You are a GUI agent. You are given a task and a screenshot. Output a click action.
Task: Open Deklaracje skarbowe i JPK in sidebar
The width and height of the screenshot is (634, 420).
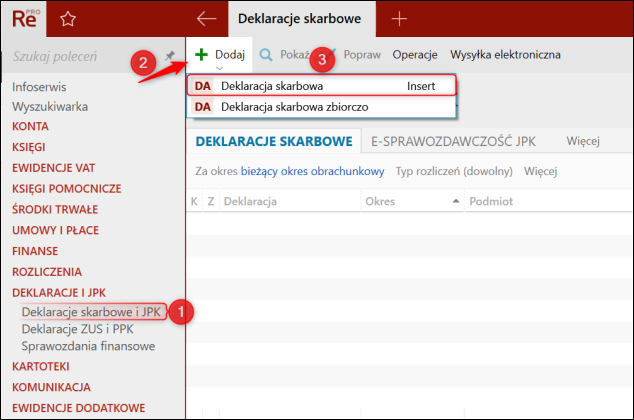[x=91, y=312]
